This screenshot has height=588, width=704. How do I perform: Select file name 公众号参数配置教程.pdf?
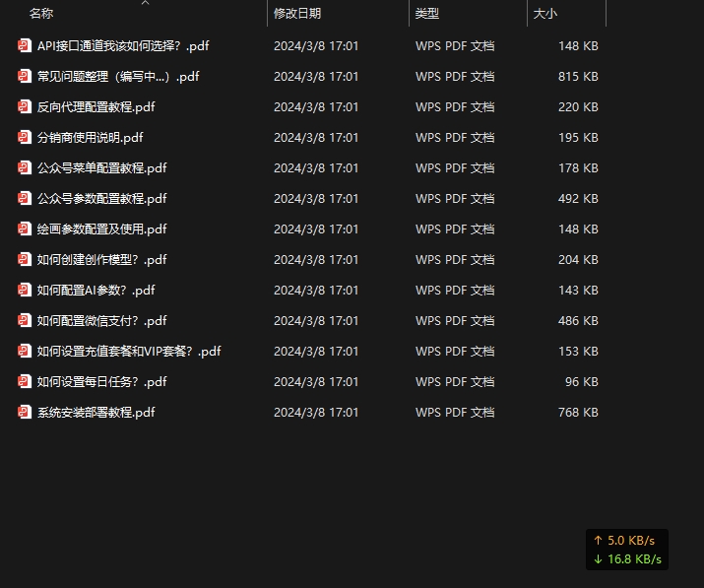[101, 198]
